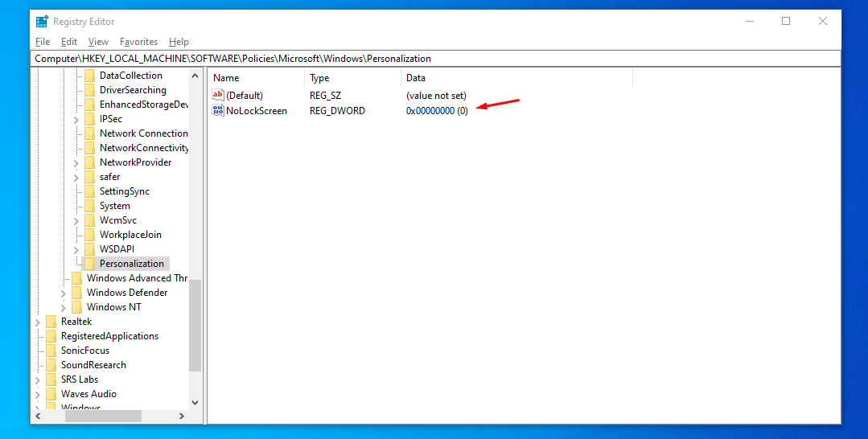Click the 0x00000000 (0) data cell
This screenshot has width=868, height=439.
(x=437, y=111)
